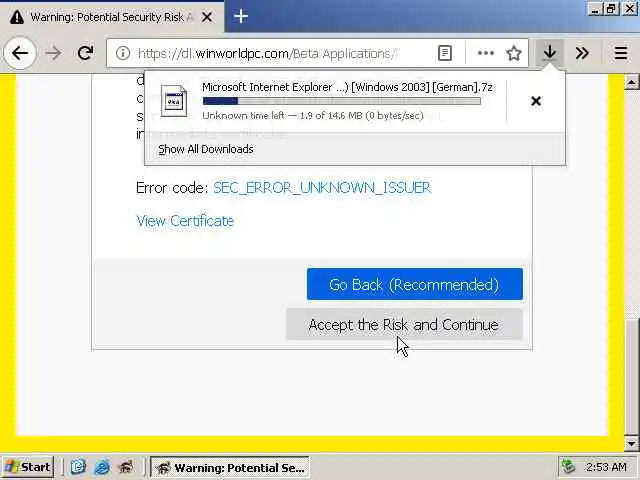Click the 2:53 AM system clock
Viewport: 640px width, 480px height.
click(x=606, y=467)
